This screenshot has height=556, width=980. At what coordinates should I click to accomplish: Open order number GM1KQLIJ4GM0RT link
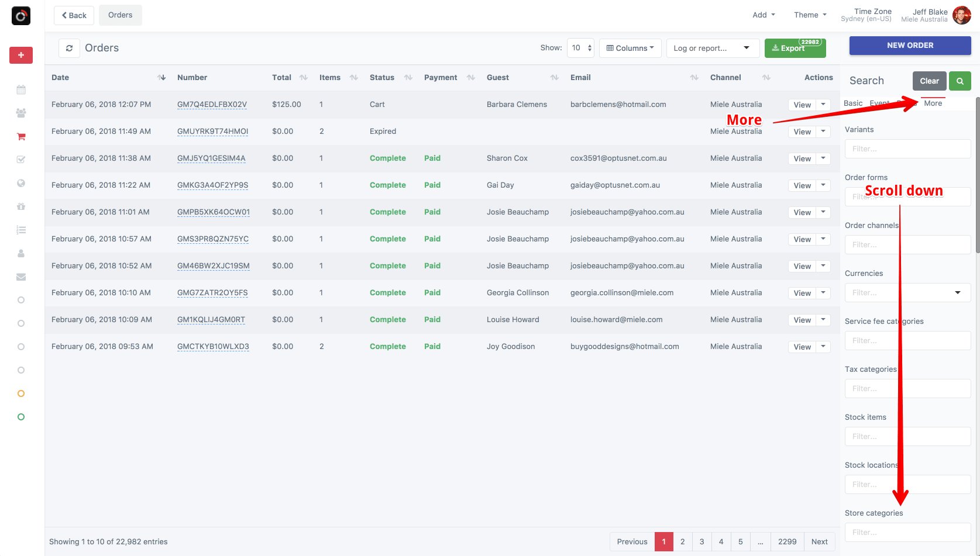pos(211,320)
